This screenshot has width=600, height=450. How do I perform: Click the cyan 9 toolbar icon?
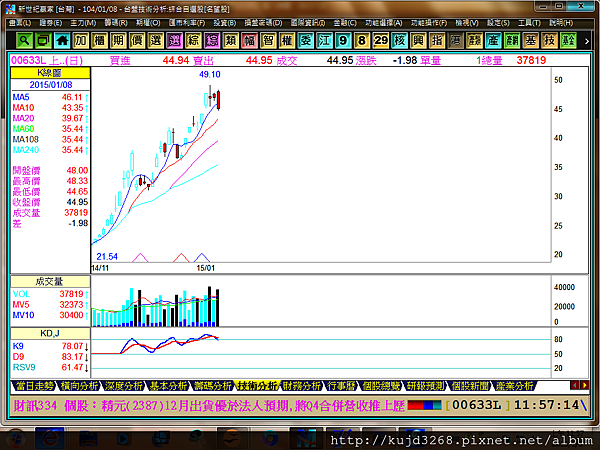[x=343, y=41]
